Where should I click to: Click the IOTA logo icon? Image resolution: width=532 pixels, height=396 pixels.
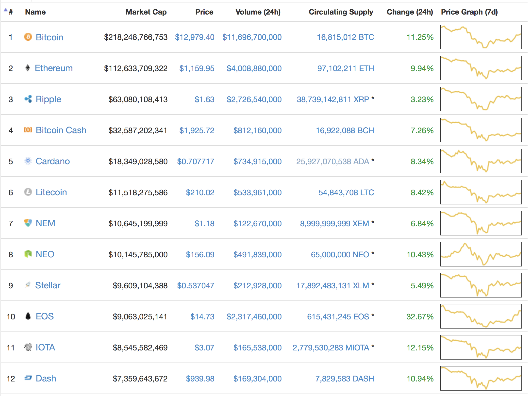click(x=28, y=347)
